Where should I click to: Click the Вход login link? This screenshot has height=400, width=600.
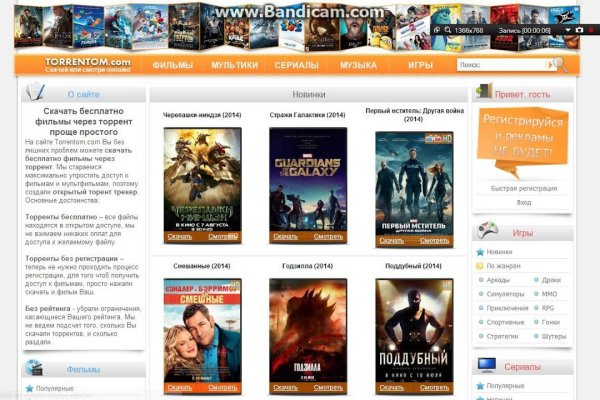click(523, 202)
